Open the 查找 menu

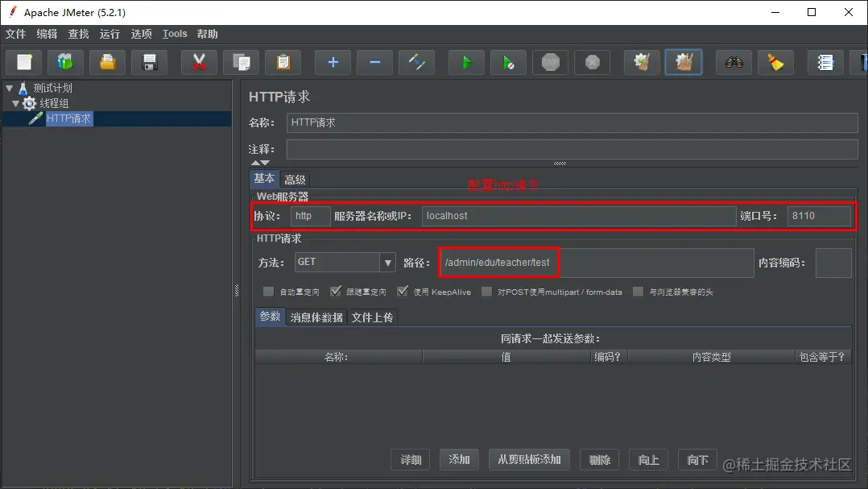pos(78,34)
